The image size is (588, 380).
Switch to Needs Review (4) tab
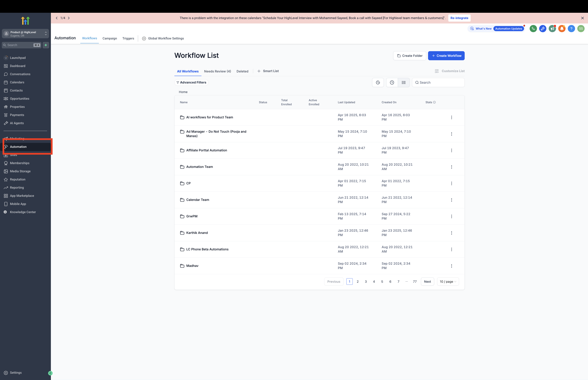point(217,71)
